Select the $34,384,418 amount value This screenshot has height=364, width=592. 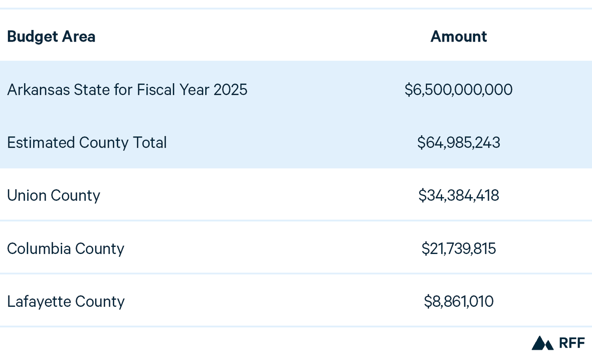pos(458,196)
